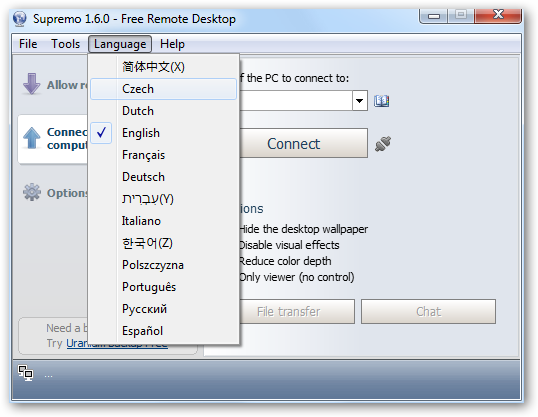Open the Tools menu
Viewport: 538px width, 417px height.
(66, 44)
